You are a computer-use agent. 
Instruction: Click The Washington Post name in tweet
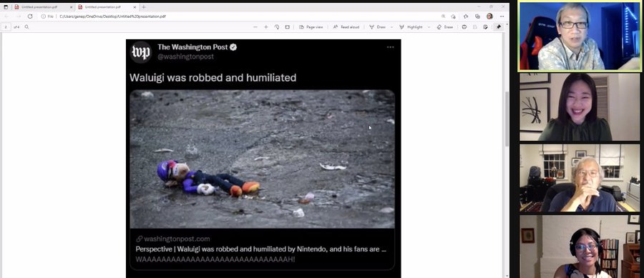click(192, 47)
